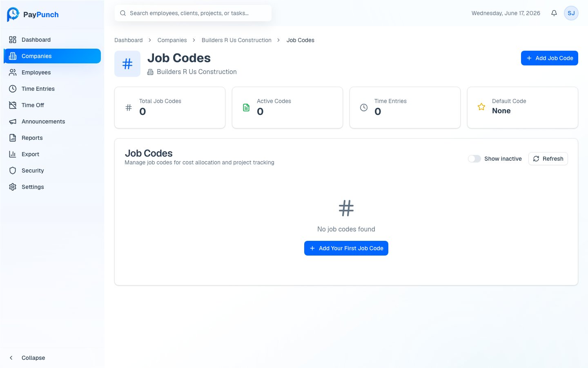Click the Active Codes document icon
This screenshot has width=588, height=368.
coord(246,108)
